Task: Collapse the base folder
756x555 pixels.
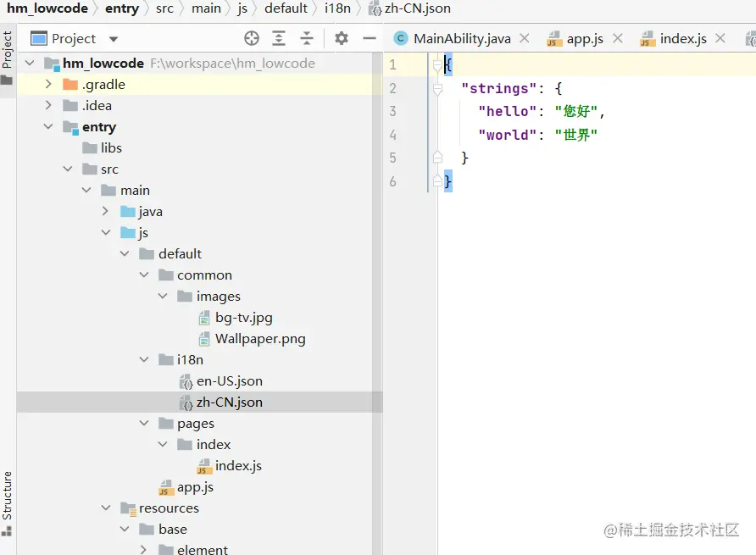Action: [x=125, y=530]
